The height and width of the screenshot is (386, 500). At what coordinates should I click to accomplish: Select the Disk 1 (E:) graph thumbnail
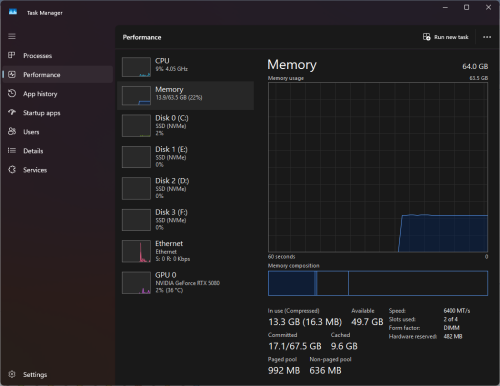[136, 157]
